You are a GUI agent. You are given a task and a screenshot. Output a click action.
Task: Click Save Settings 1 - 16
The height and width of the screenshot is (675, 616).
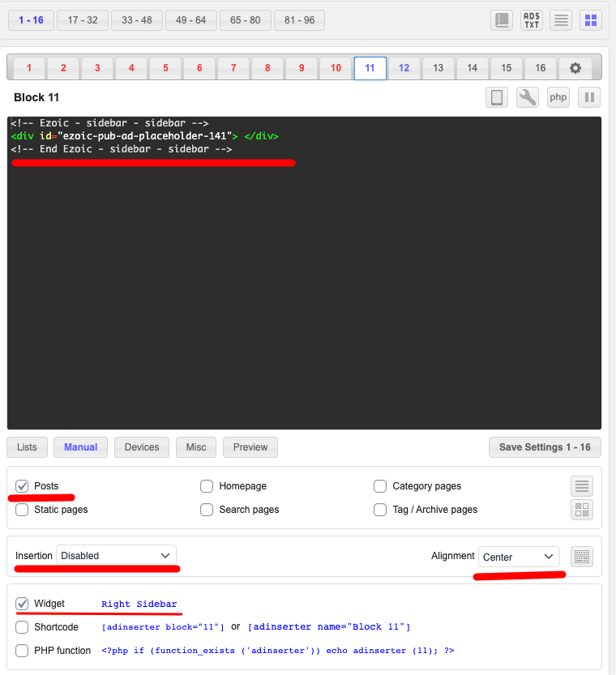pyautogui.click(x=545, y=447)
